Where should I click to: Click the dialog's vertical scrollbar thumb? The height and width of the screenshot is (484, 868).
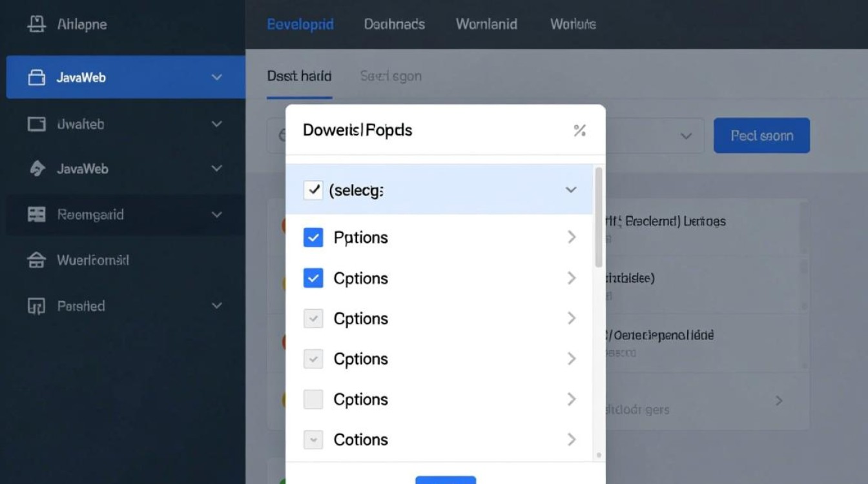pos(599,216)
